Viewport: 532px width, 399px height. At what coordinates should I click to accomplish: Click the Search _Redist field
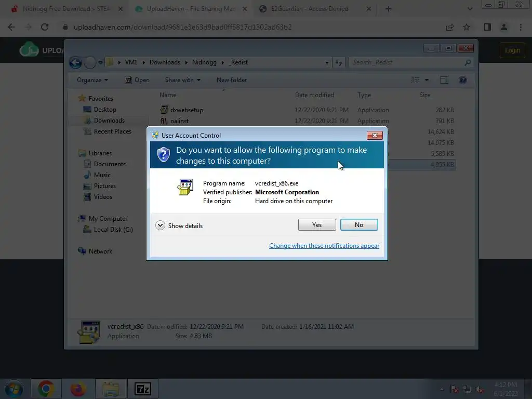coord(411,62)
